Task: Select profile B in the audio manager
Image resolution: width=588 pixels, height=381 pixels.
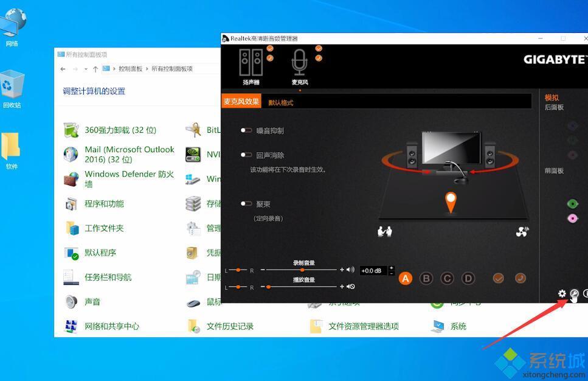Action: point(426,278)
